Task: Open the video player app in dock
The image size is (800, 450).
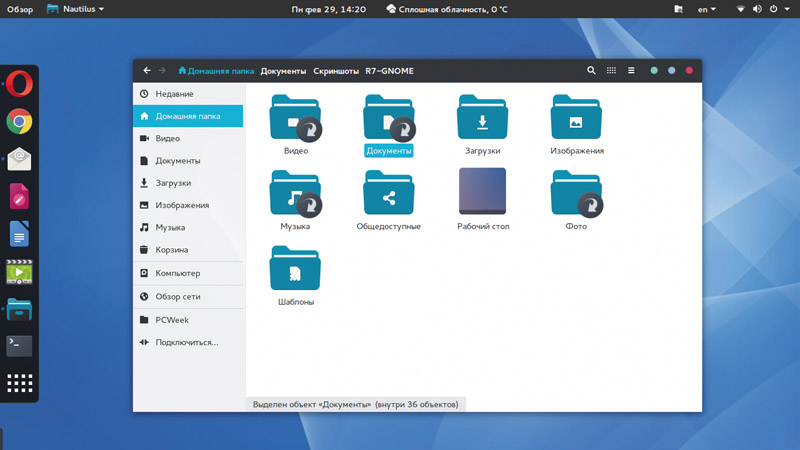Action: (x=19, y=272)
